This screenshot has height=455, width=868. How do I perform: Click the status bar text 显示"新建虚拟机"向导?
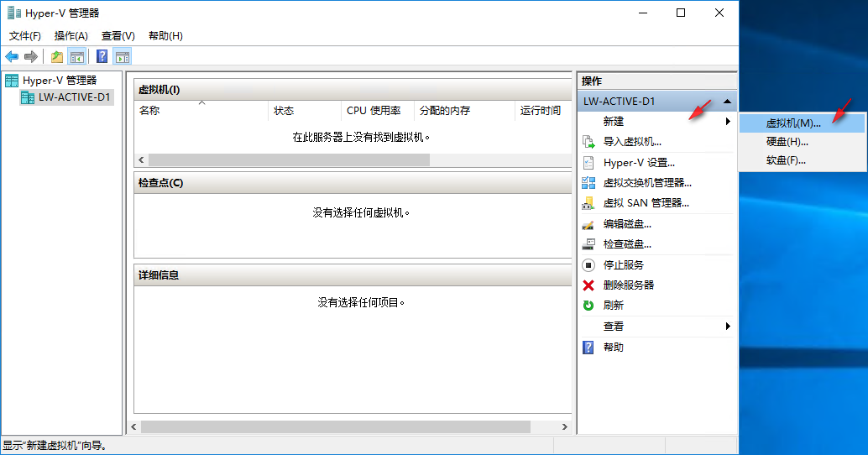(x=55, y=446)
